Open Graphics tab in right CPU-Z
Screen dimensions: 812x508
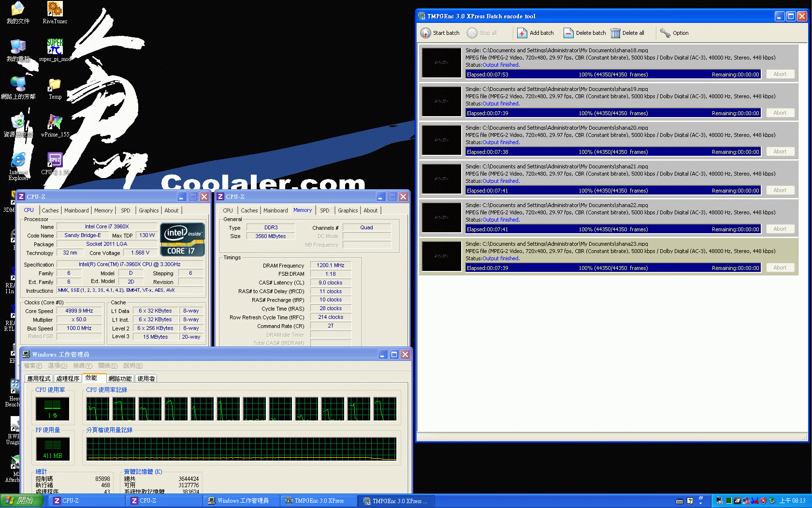[x=348, y=210]
